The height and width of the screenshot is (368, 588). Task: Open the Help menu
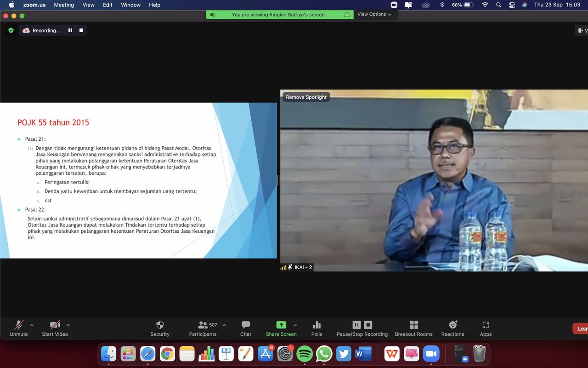pos(155,5)
